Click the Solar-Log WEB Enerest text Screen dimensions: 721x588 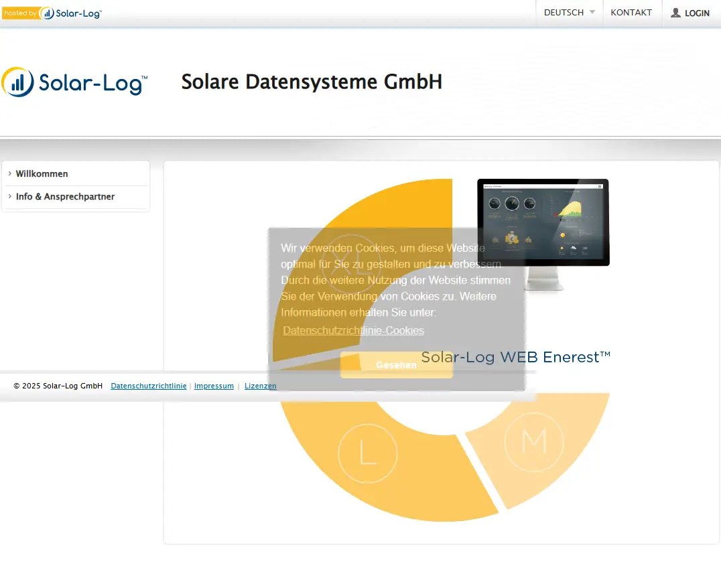(516, 357)
